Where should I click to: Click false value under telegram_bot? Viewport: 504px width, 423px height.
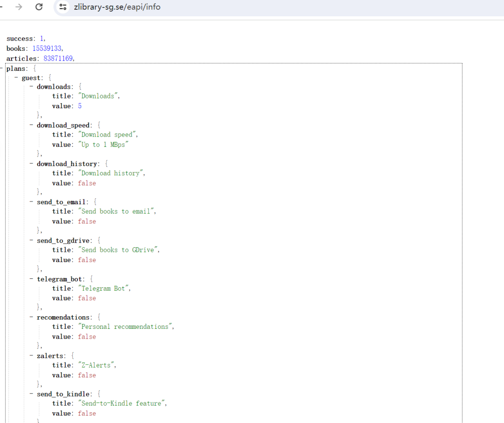pos(87,298)
